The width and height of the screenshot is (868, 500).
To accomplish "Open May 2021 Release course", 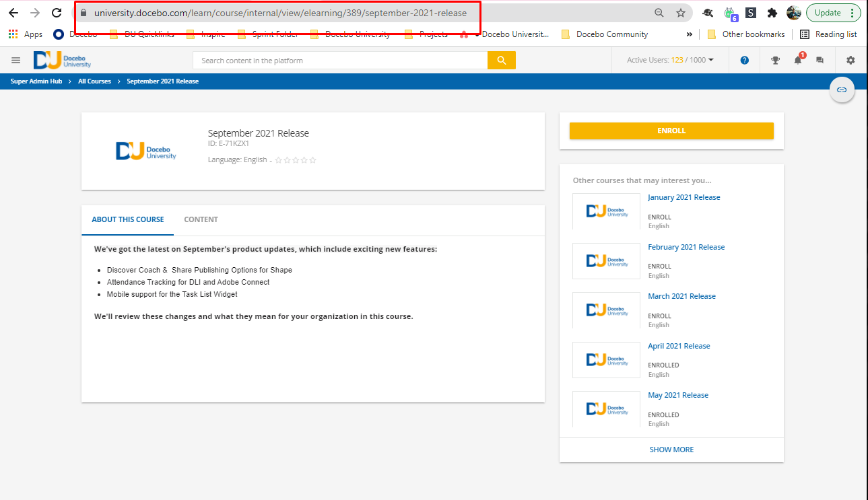I will tap(678, 395).
